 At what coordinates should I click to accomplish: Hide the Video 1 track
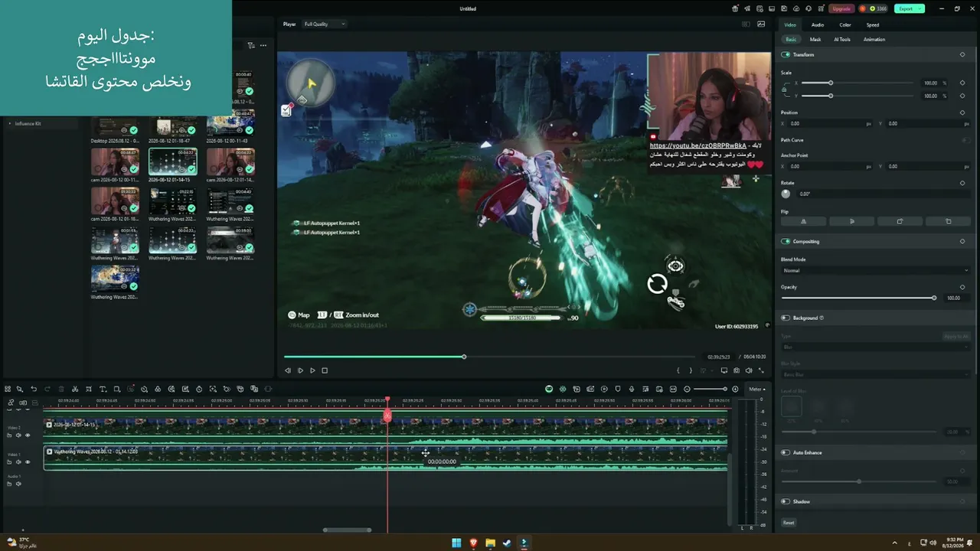tap(28, 462)
